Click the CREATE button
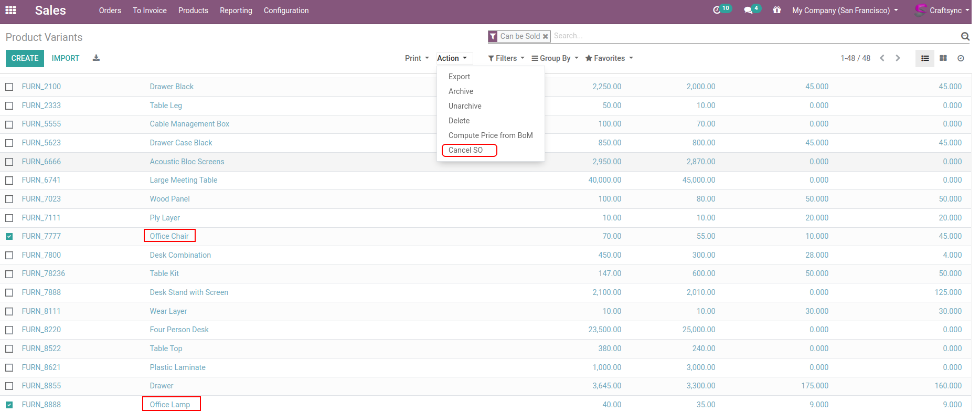Viewport: 980px width, 412px height. pos(25,58)
